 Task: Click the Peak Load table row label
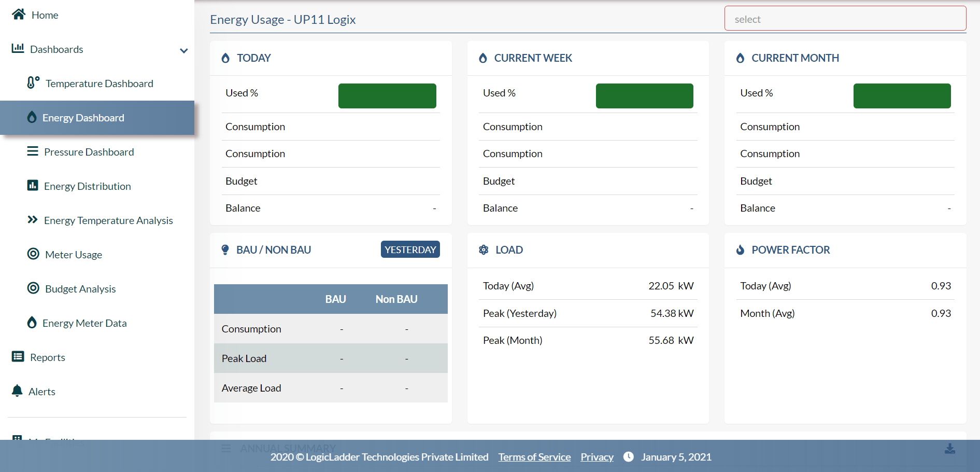[244, 358]
